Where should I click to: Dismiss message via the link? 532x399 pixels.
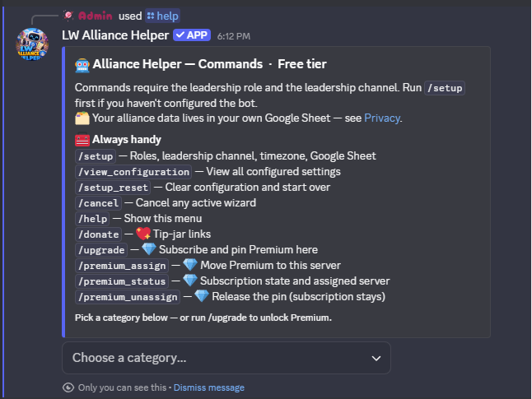(209, 387)
